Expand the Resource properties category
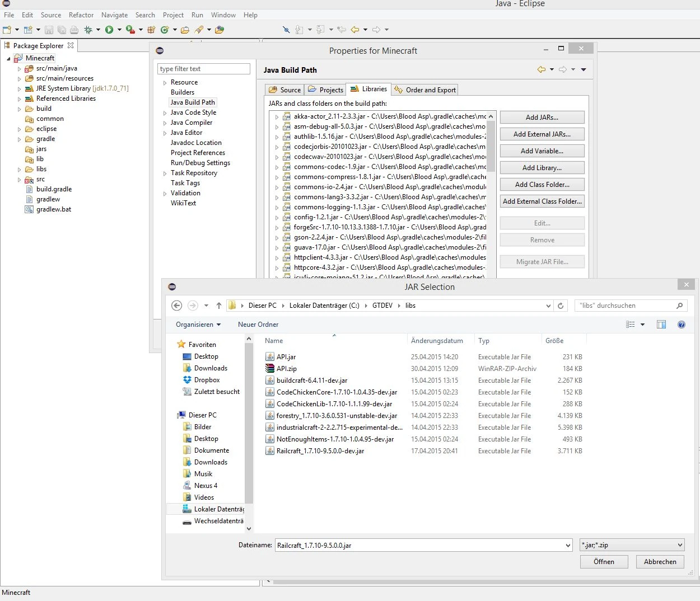Screen dimensions: 700x601 165,83
